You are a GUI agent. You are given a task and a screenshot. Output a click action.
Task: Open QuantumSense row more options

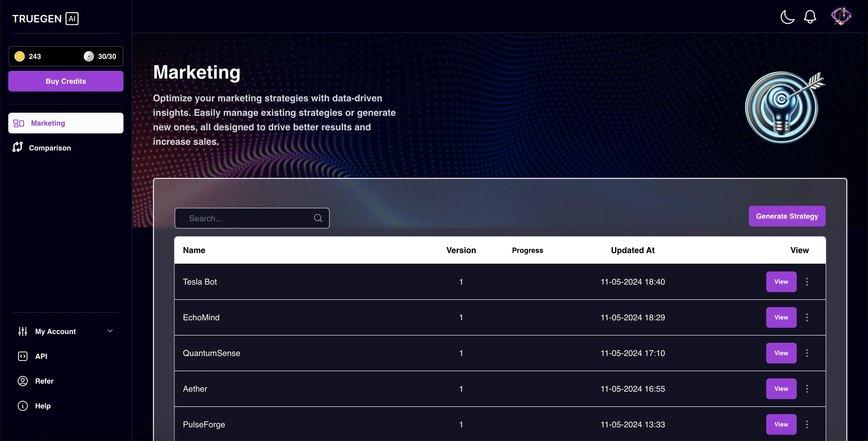(x=807, y=353)
